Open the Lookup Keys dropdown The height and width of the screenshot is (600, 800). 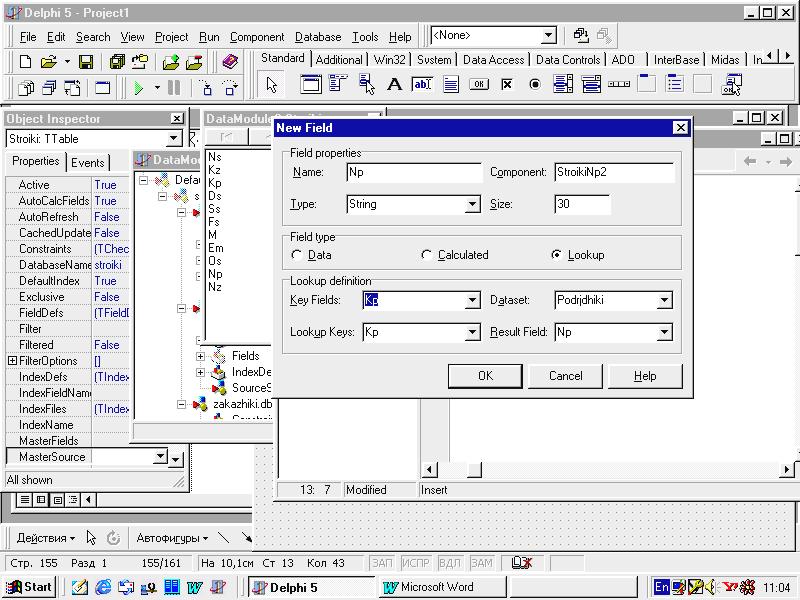[472, 333]
